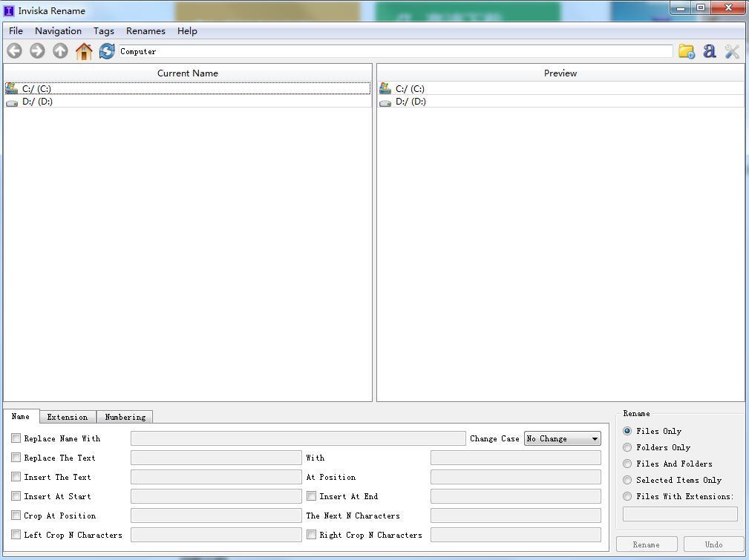Open the Tags menu

(104, 31)
